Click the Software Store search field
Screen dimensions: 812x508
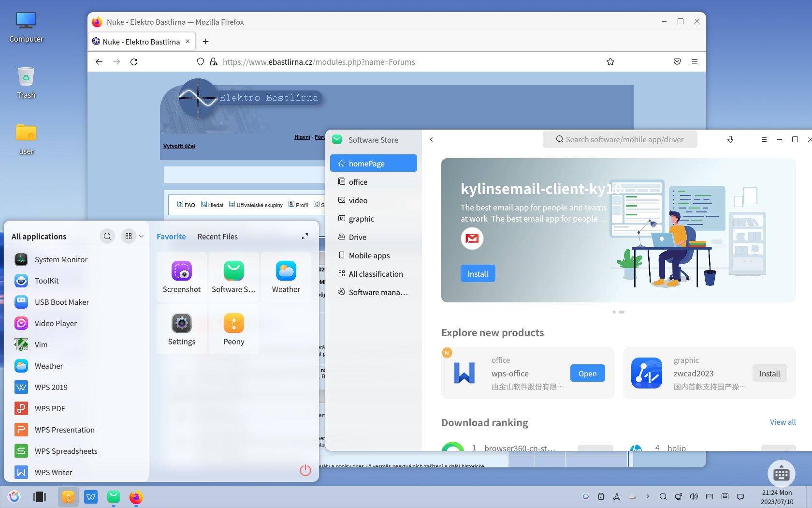pos(620,139)
